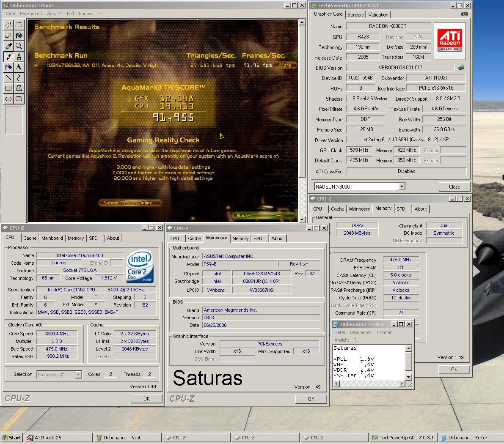504x444 pixels.
Task: Open the Ansicht menu in Paint
Action: coord(54,14)
